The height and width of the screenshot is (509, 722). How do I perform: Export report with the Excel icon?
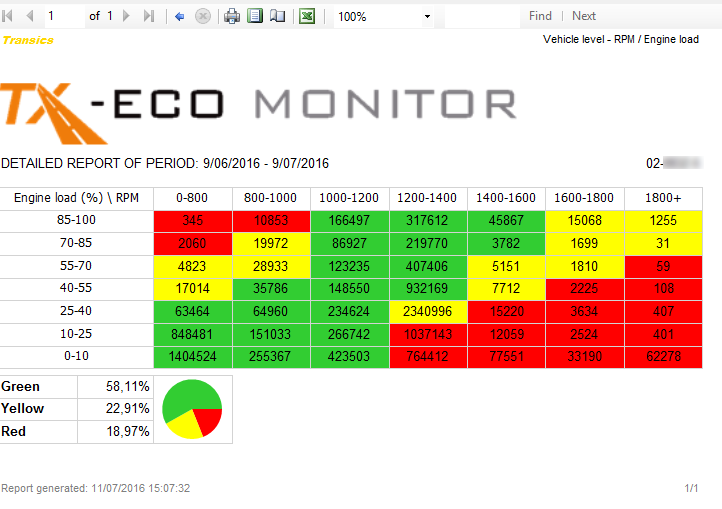pos(308,16)
